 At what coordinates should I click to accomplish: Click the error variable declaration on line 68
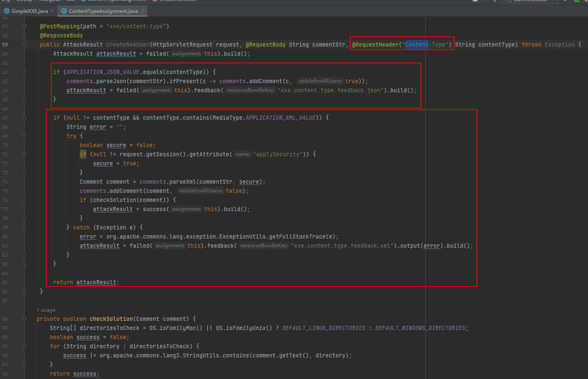click(x=98, y=127)
